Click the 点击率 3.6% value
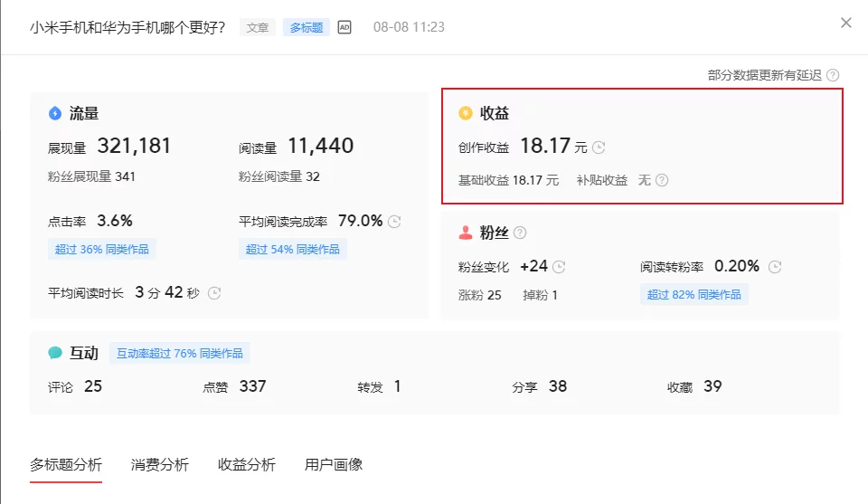Viewport: 868px width, 504px height. 115,221
